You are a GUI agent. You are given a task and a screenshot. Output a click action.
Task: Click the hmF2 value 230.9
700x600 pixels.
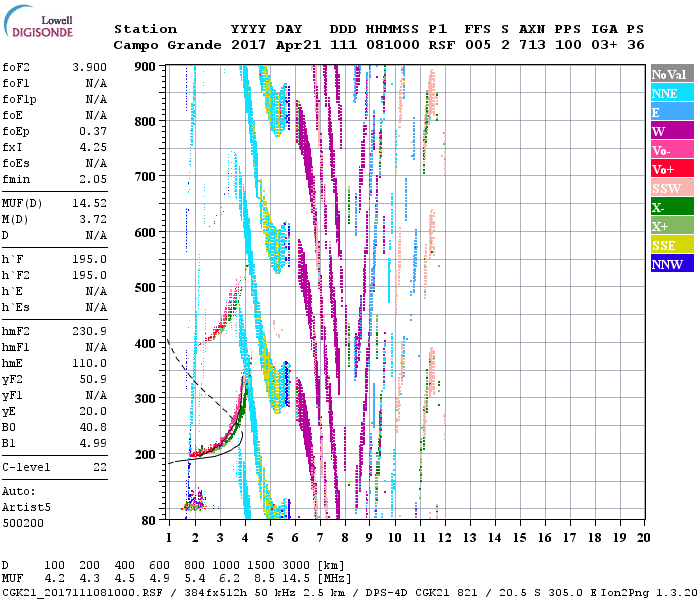click(89, 331)
